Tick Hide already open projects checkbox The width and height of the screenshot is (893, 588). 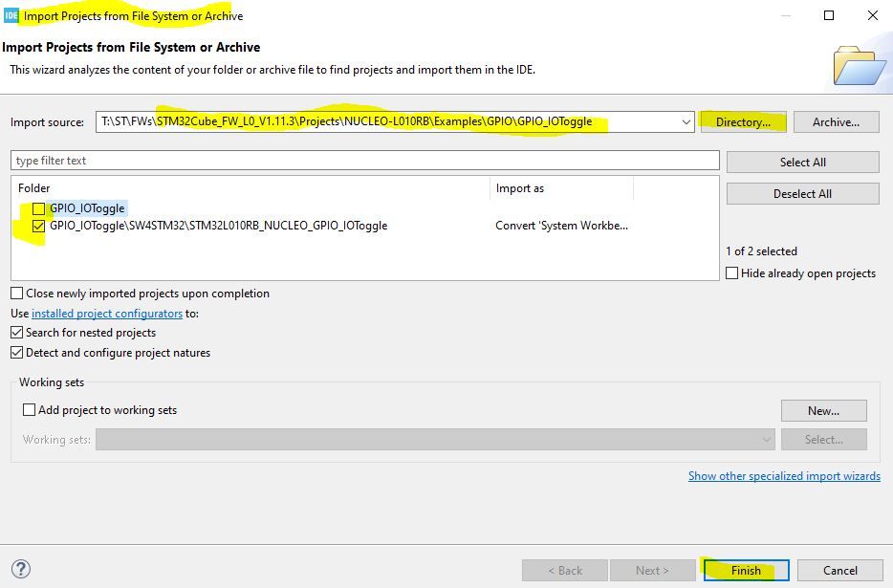[731, 273]
